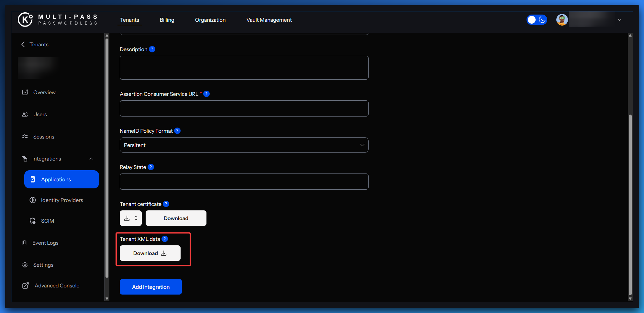Click the Assertion Consumer Service URL field
This screenshot has height=313, width=644.
click(x=244, y=108)
